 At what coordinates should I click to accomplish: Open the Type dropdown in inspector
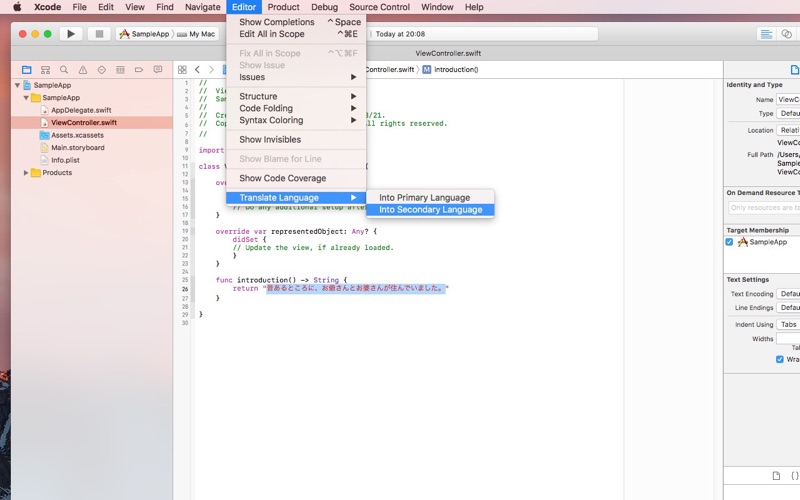point(788,113)
